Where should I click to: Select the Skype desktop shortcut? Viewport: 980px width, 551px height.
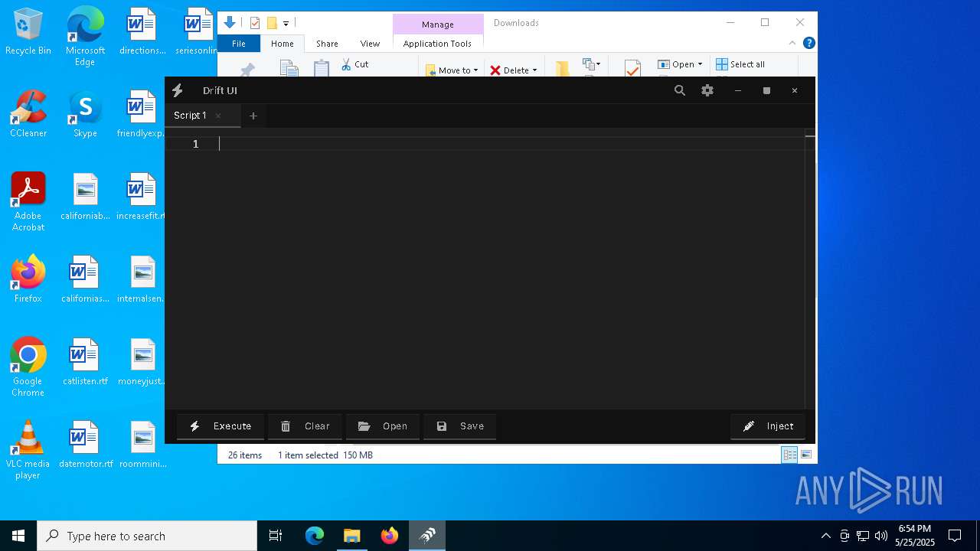coord(85,115)
